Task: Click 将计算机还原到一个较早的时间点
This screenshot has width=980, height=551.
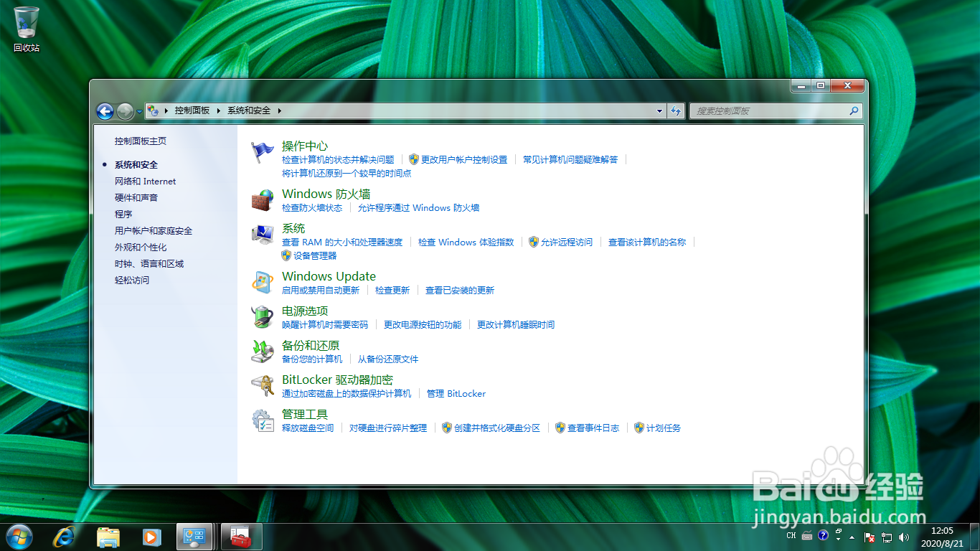Action: (347, 173)
